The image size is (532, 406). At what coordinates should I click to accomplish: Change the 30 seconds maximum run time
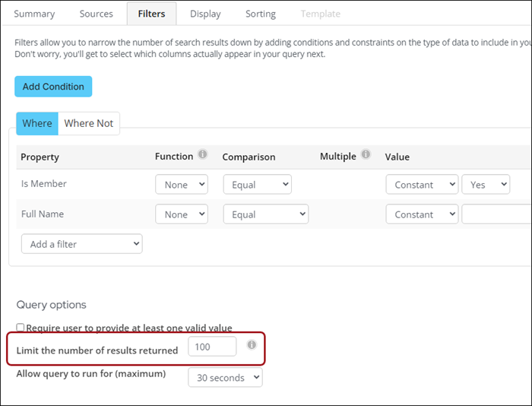click(x=225, y=377)
